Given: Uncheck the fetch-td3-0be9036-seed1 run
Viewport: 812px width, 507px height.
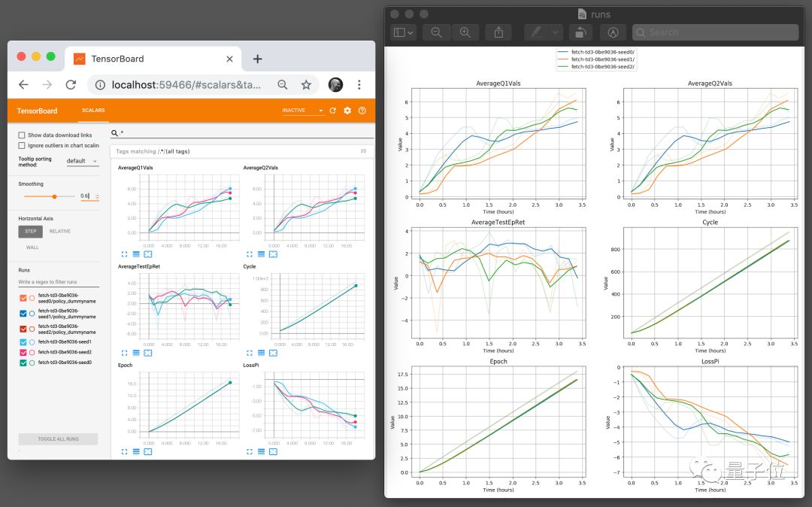Looking at the screenshot, I should pyautogui.click(x=23, y=342).
